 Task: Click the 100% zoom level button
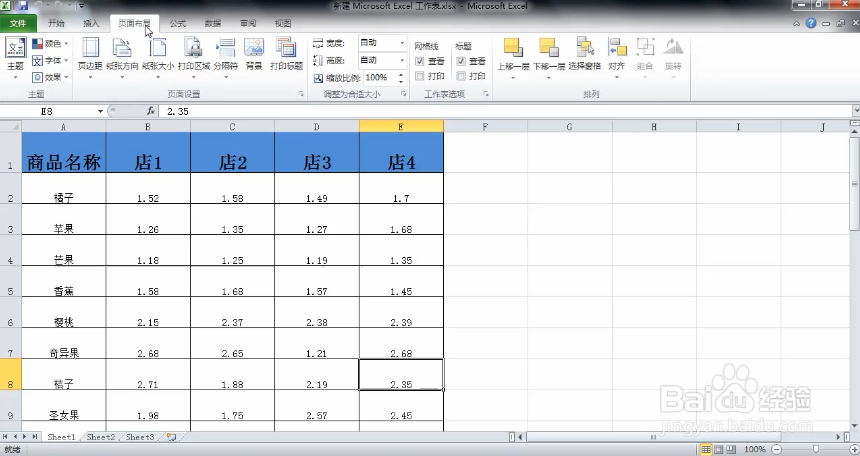(x=755, y=449)
